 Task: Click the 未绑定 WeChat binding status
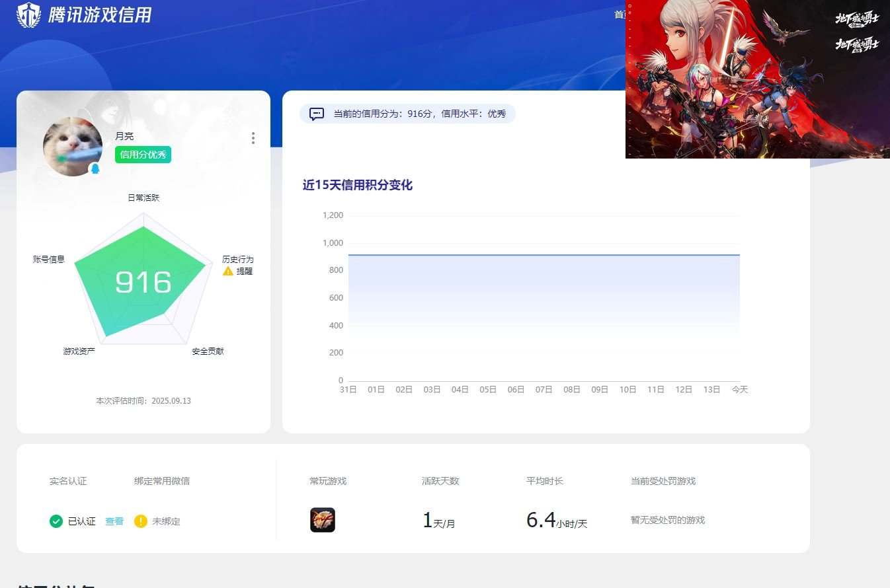166,521
